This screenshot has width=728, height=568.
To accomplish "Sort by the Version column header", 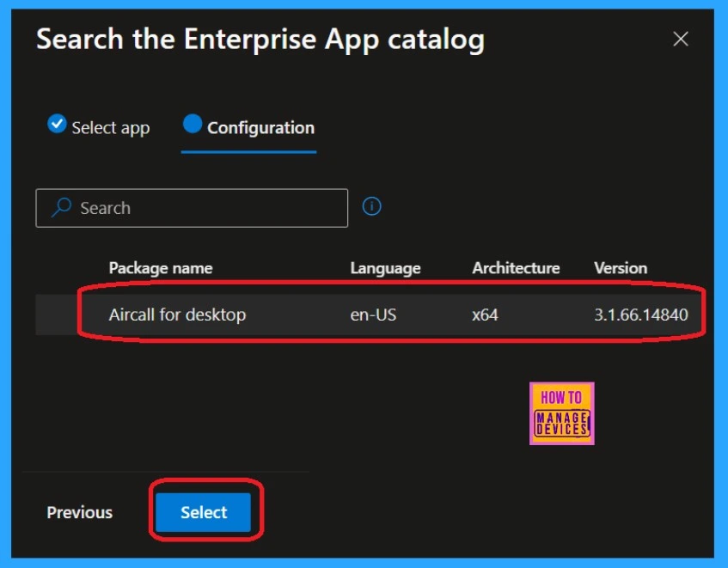I will (621, 268).
